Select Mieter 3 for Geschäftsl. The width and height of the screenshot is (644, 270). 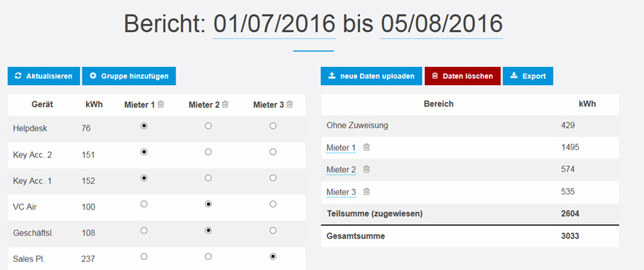(272, 231)
